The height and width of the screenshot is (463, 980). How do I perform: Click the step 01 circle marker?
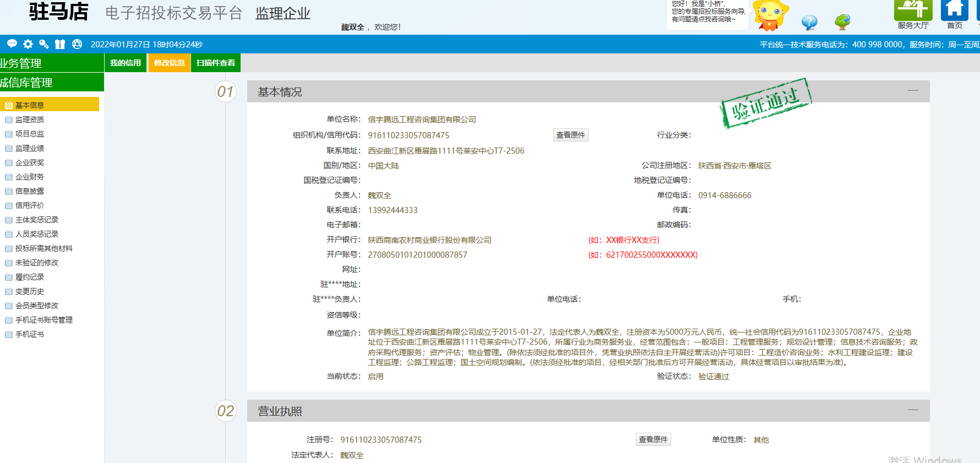pyautogui.click(x=225, y=91)
